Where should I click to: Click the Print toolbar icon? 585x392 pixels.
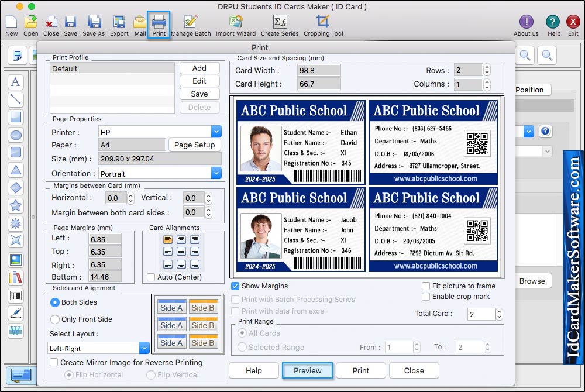coord(159,25)
